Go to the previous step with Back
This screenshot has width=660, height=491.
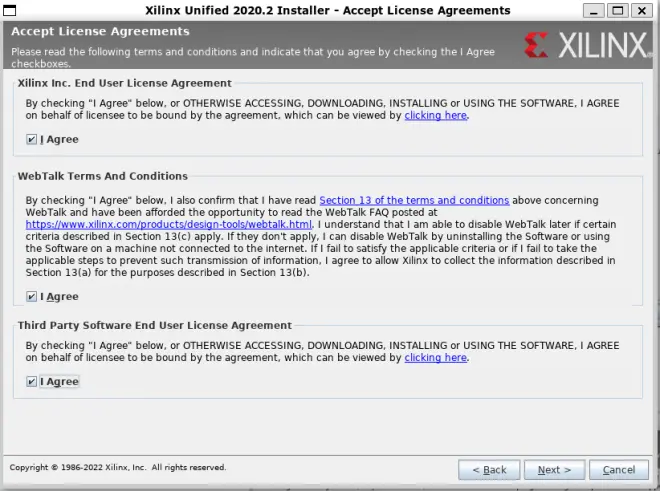(489, 470)
